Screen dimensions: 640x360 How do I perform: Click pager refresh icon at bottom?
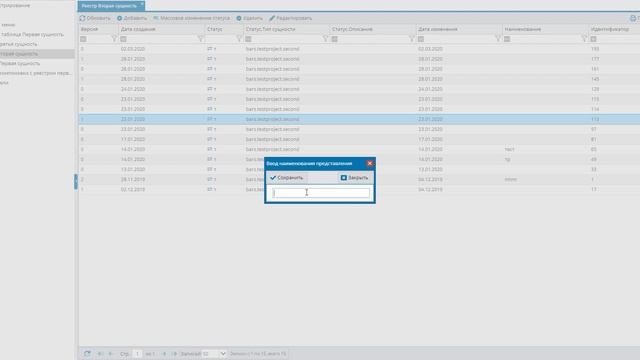coord(87,353)
